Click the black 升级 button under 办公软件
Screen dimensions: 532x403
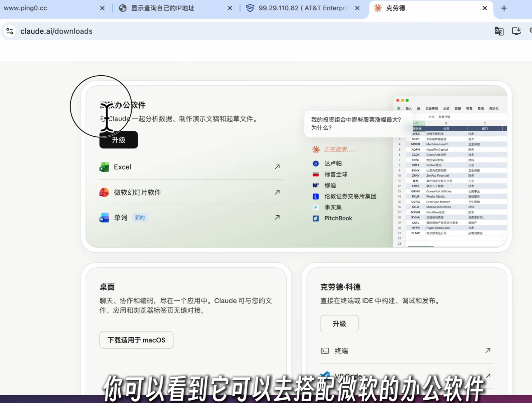click(x=119, y=140)
